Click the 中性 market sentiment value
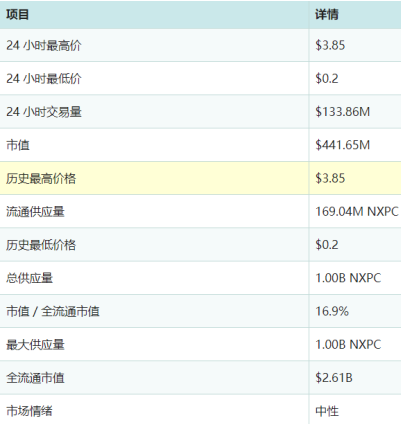The height and width of the screenshot is (424, 401). click(327, 411)
